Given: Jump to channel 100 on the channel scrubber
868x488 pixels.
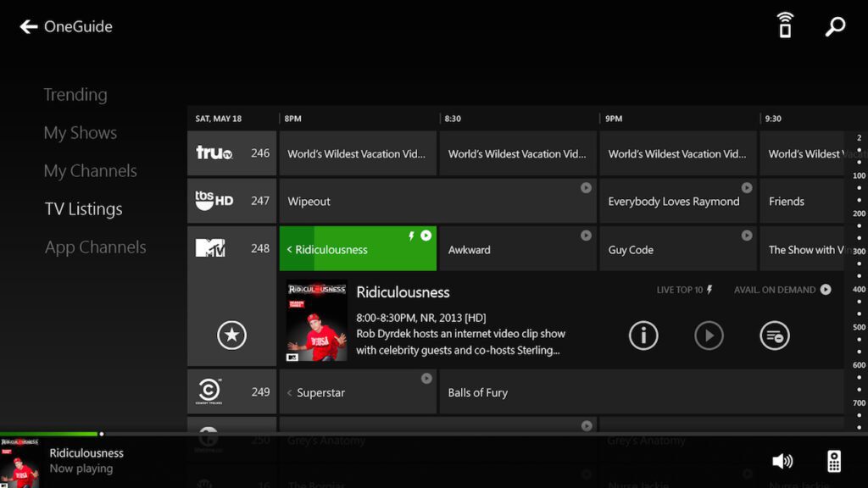Looking at the screenshot, I should tap(859, 175).
